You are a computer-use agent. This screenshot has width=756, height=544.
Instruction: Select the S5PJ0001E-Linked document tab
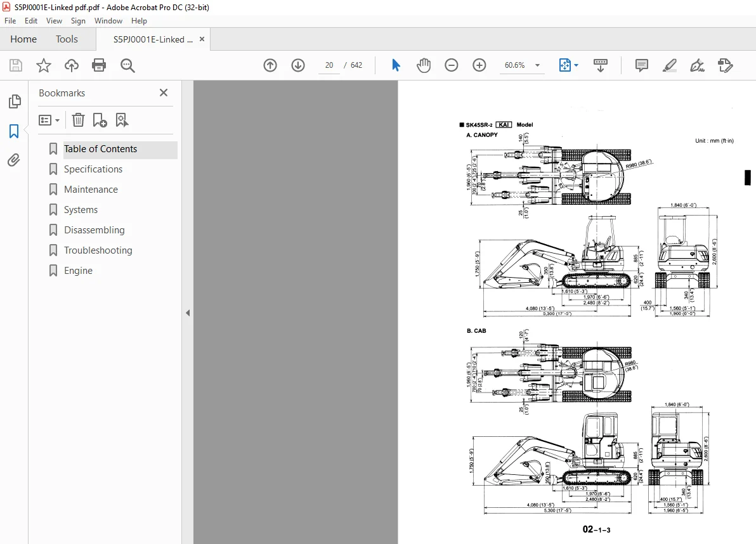(x=153, y=39)
